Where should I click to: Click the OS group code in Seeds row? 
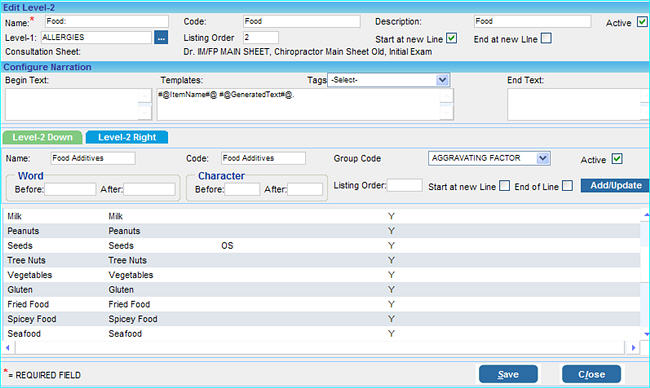pyautogui.click(x=227, y=245)
